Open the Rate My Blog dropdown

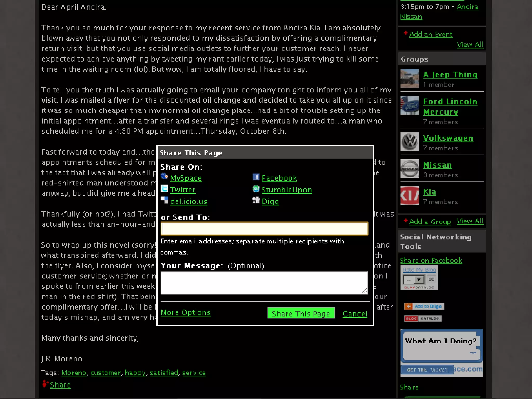(418, 280)
